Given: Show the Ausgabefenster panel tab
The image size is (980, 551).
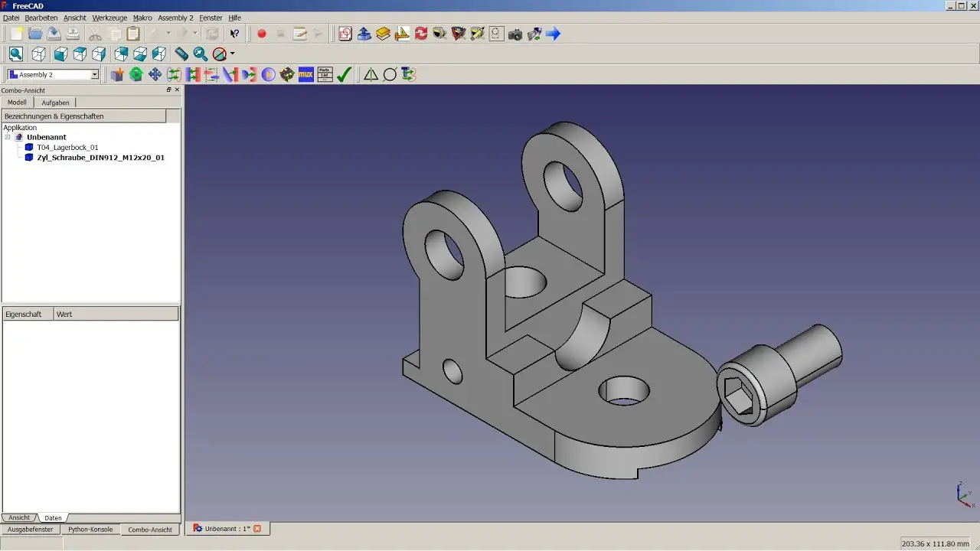Looking at the screenshot, I should pos(31,529).
